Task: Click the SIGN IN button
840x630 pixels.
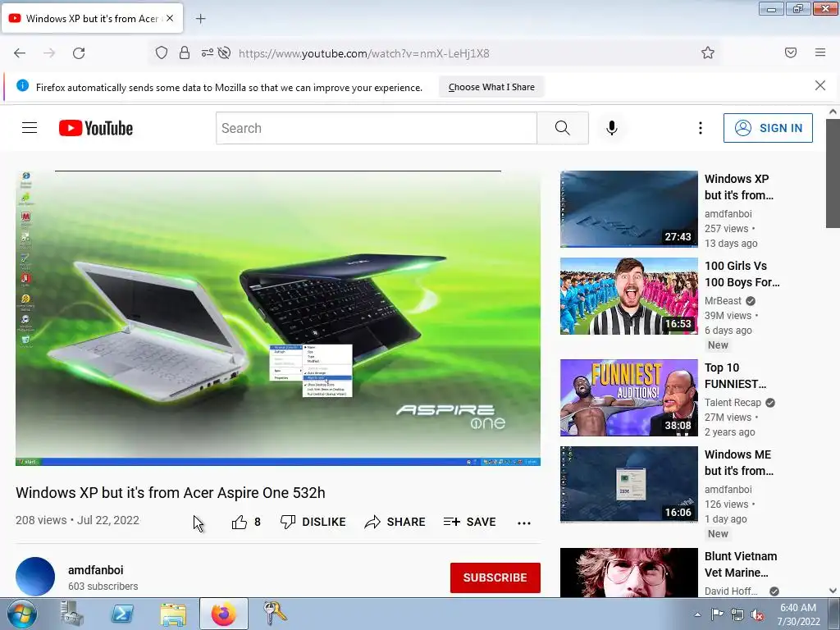Action: click(x=768, y=128)
